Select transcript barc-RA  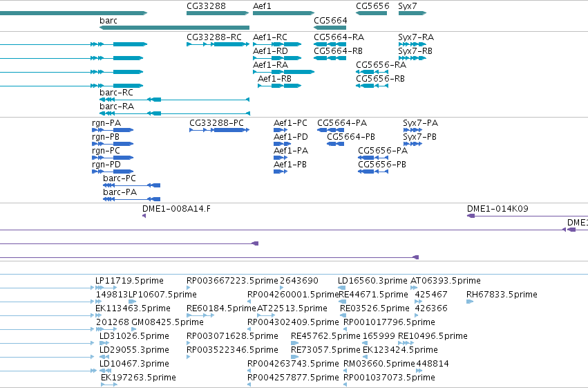click(174, 113)
